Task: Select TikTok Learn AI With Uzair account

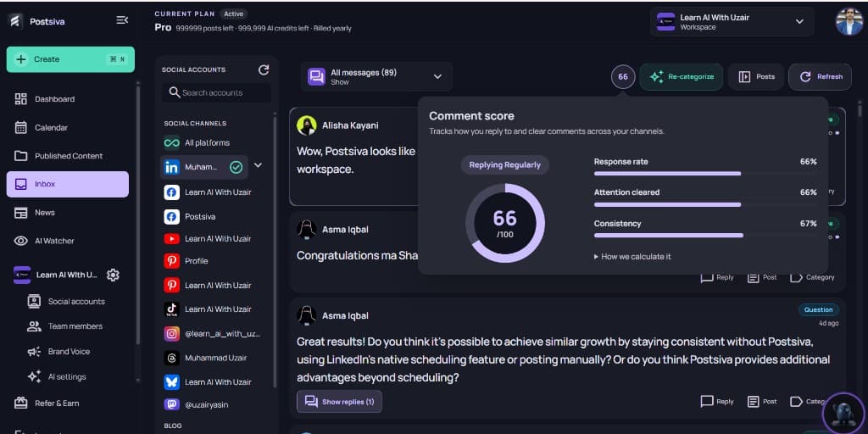Action: [x=218, y=309]
